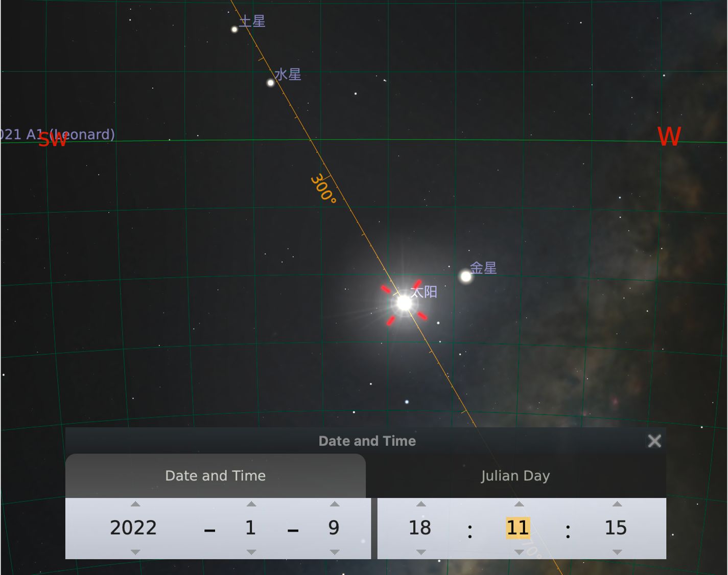The width and height of the screenshot is (728, 575).
Task: Increase the day with the up arrow
Action: pyautogui.click(x=335, y=504)
